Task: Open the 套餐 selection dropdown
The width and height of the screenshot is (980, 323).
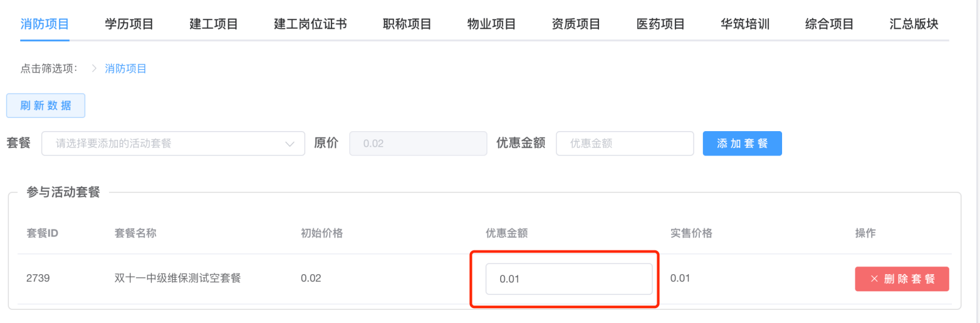Action: click(167, 144)
